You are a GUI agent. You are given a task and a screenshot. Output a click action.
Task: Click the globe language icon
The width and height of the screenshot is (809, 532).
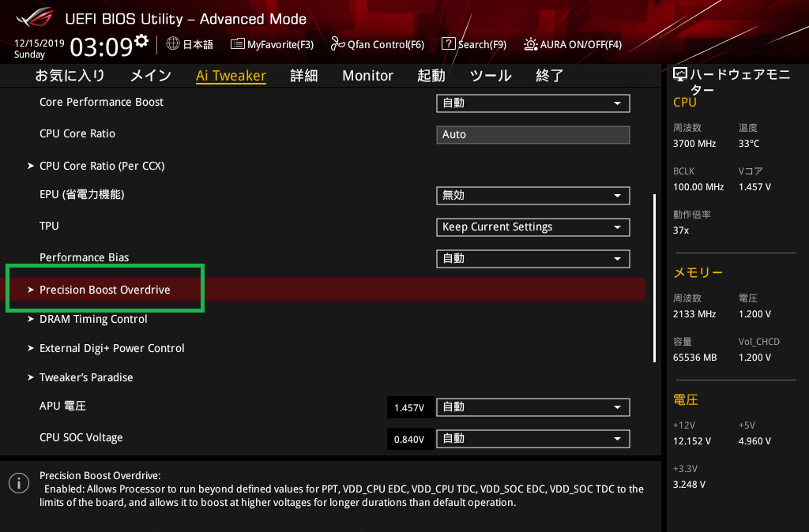click(x=173, y=44)
